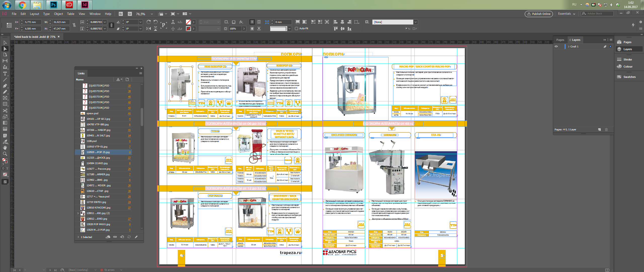Select the Pencil tool
The image size is (644, 272).
tap(5, 92)
